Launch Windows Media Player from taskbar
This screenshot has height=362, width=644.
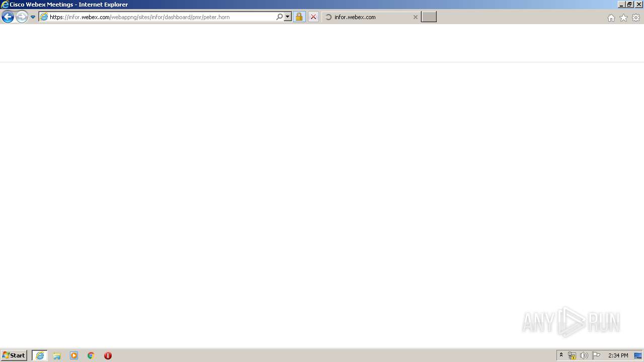[x=74, y=355]
